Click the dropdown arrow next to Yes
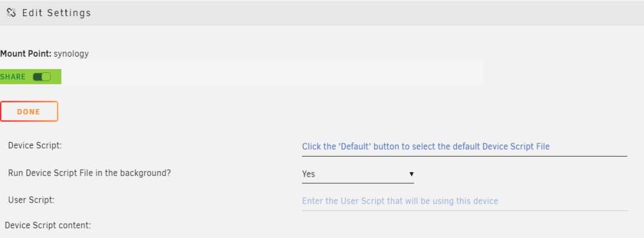 coord(411,174)
